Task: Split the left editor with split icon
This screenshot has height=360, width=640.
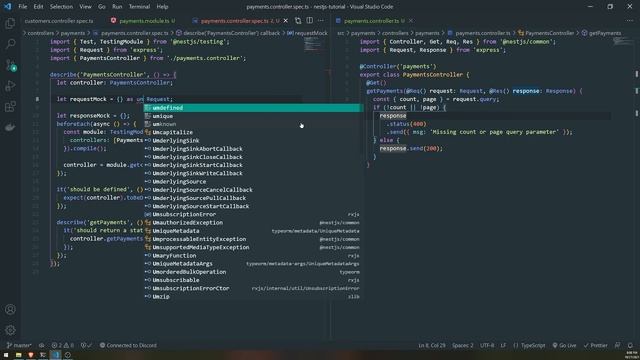Action: (310, 20)
